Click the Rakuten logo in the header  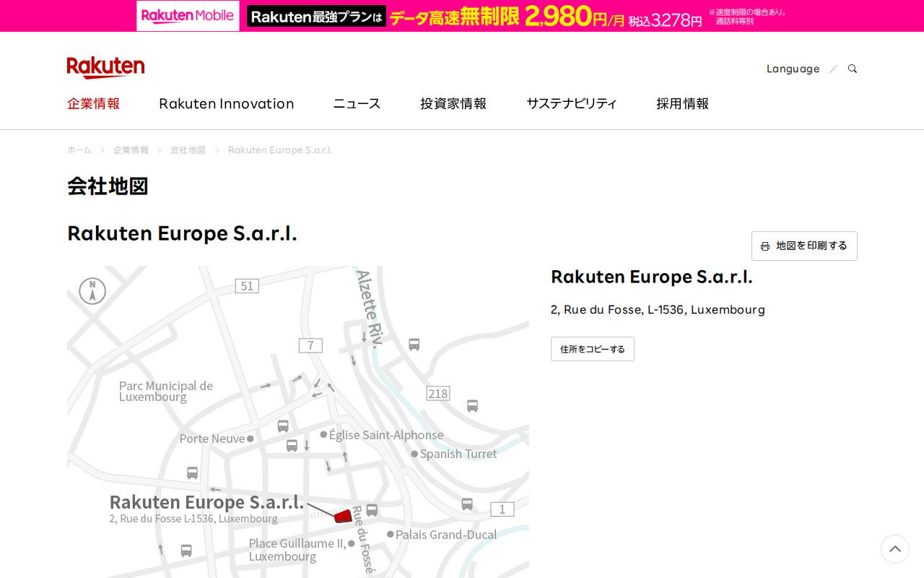click(105, 67)
